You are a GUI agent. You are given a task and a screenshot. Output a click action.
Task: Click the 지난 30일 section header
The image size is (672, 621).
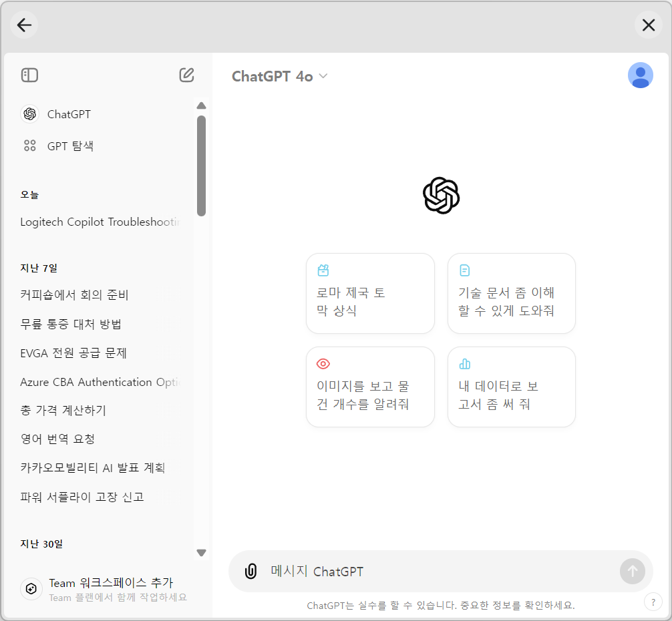tap(41, 544)
